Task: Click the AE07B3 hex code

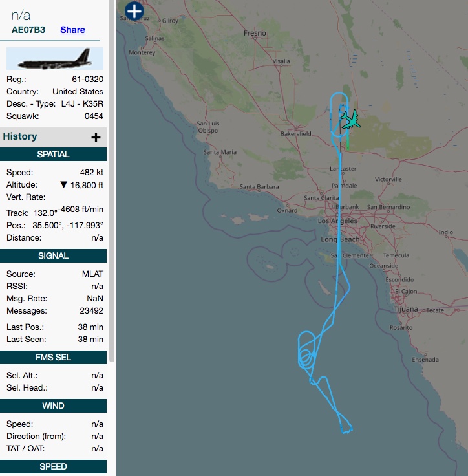Action: click(28, 30)
